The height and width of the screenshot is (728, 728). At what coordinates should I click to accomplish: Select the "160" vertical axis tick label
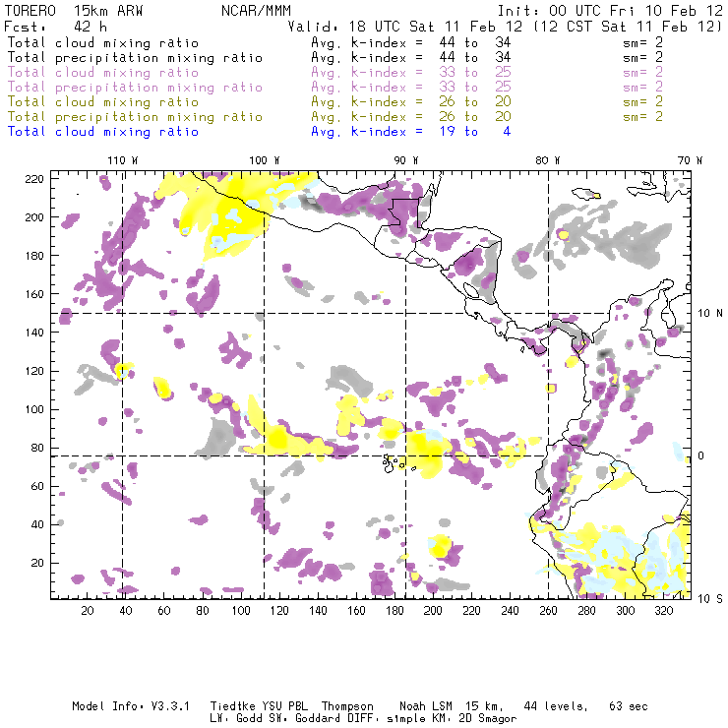pyautogui.click(x=34, y=294)
